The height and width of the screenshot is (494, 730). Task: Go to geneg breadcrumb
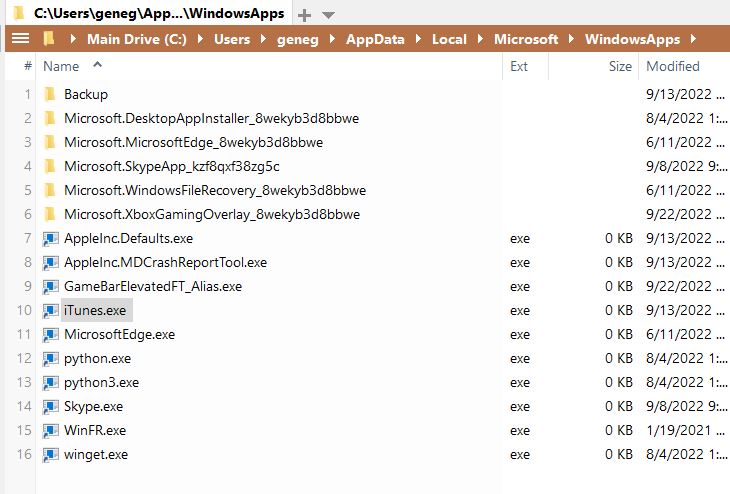(297, 40)
